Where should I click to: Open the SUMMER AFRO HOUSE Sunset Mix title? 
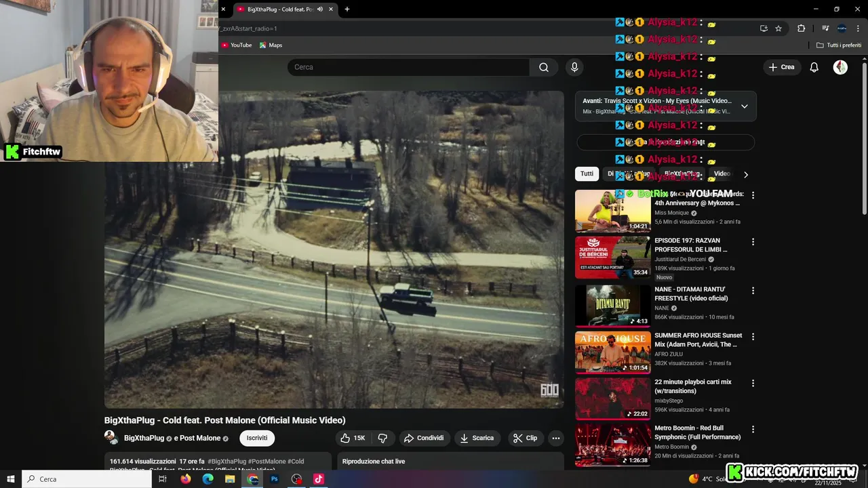[x=698, y=340]
